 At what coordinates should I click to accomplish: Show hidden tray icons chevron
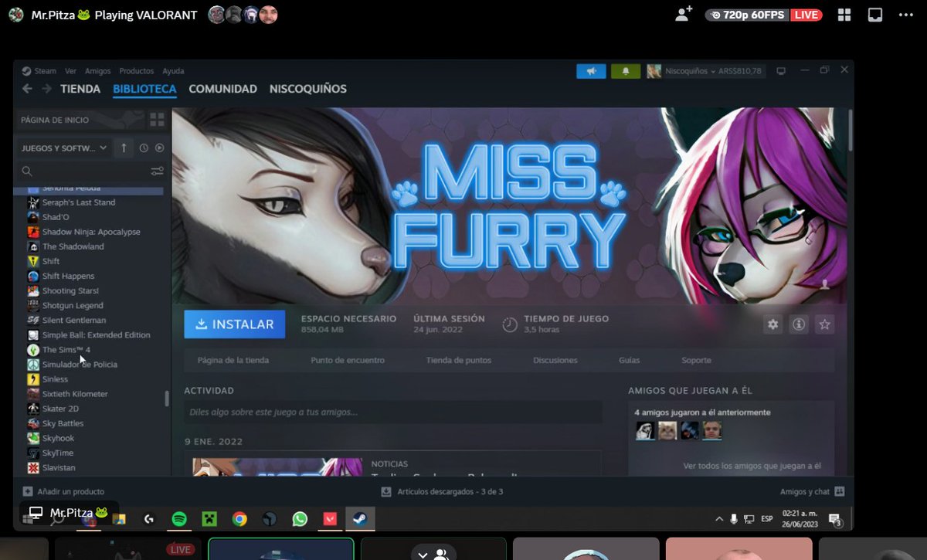pos(719,519)
